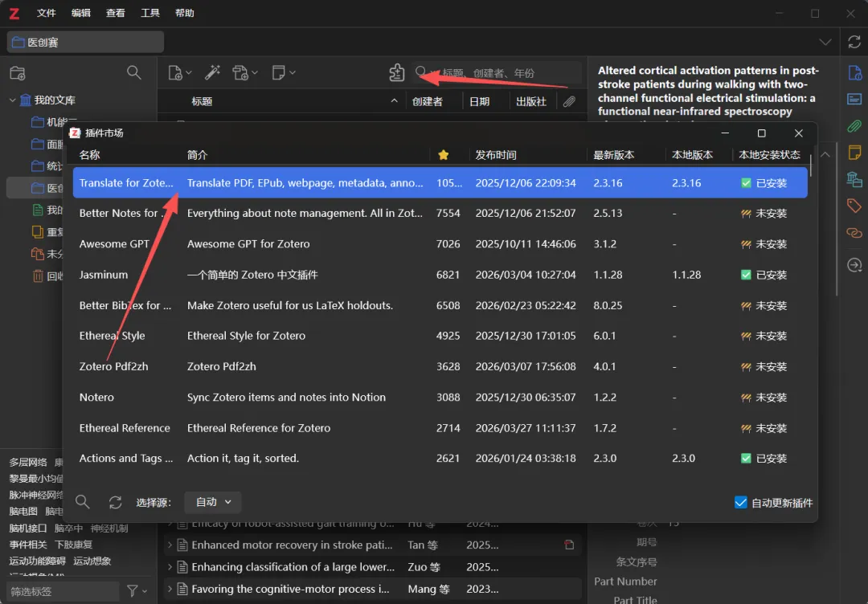Screen dimensions: 868x604
Task: Open the Tags pane icon in sidebar
Action: point(854,206)
